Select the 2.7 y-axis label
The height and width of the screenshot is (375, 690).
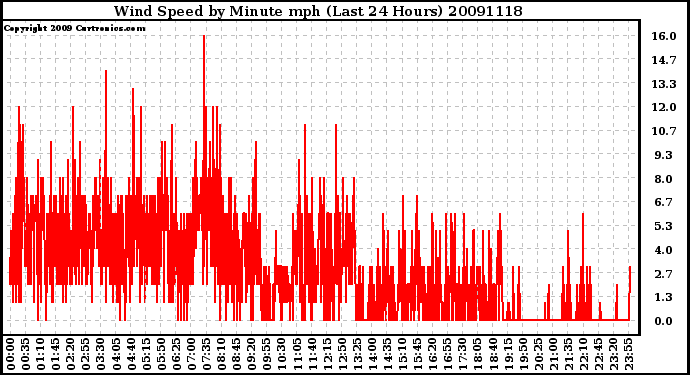click(x=664, y=273)
